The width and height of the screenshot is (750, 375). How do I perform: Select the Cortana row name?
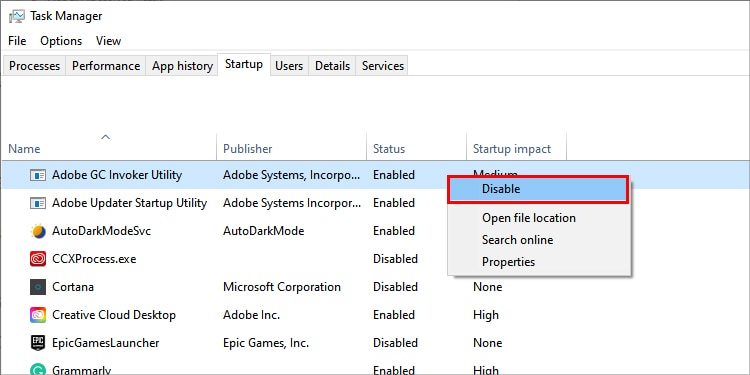73,287
